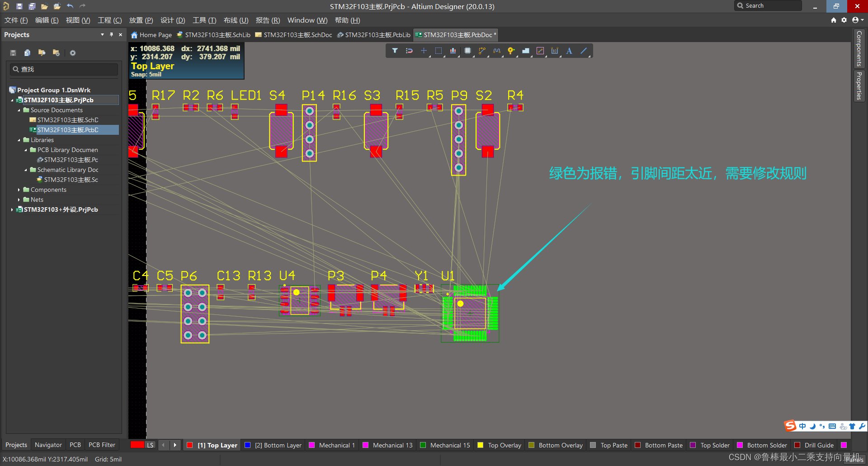The image size is (868, 466).
Task: Collapse the STM32F103主板.PrjPcb project node
Action: (12, 100)
